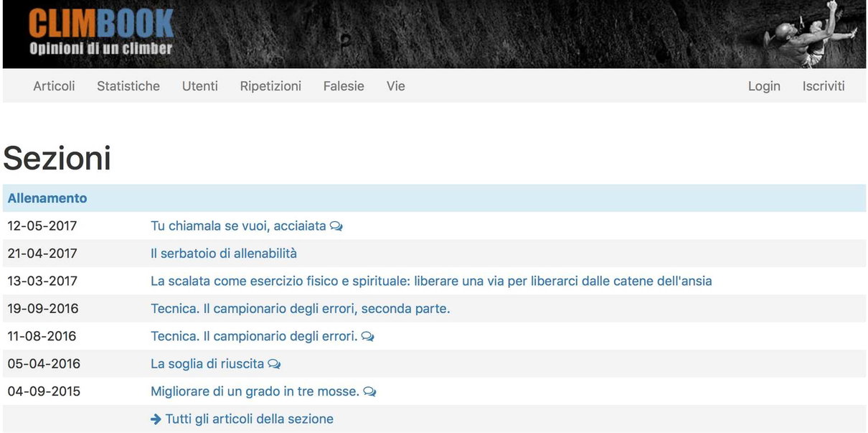Open article 'Tu chiamala se vuoi, acciaiata'
The width and height of the screenshot is (868, 433).
pyautogui.click(x=238, y=226)
